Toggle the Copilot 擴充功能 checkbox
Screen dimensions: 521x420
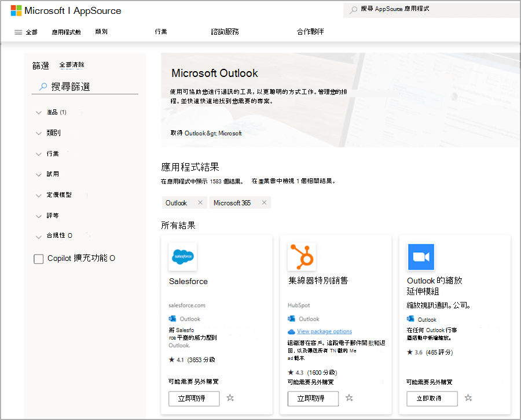coord(39,259)
